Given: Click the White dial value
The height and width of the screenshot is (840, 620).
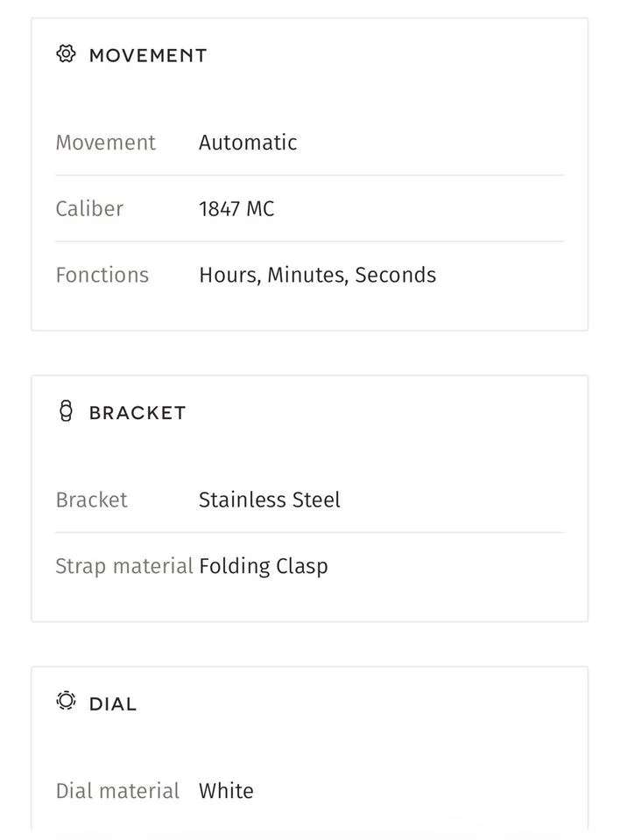Looking at the screenshot, I should (x=226, y=791).
